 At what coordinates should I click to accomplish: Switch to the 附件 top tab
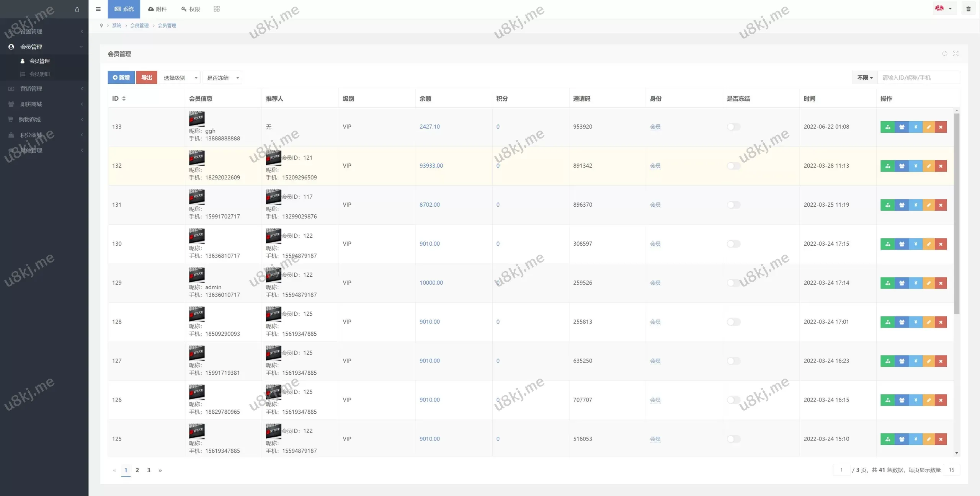[x=157, y=9]
